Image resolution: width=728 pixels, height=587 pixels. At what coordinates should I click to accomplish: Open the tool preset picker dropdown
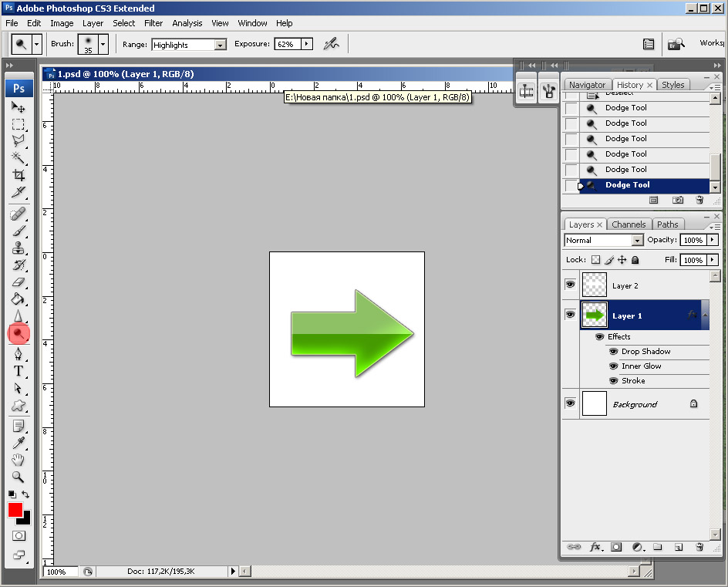click(37, 45)
